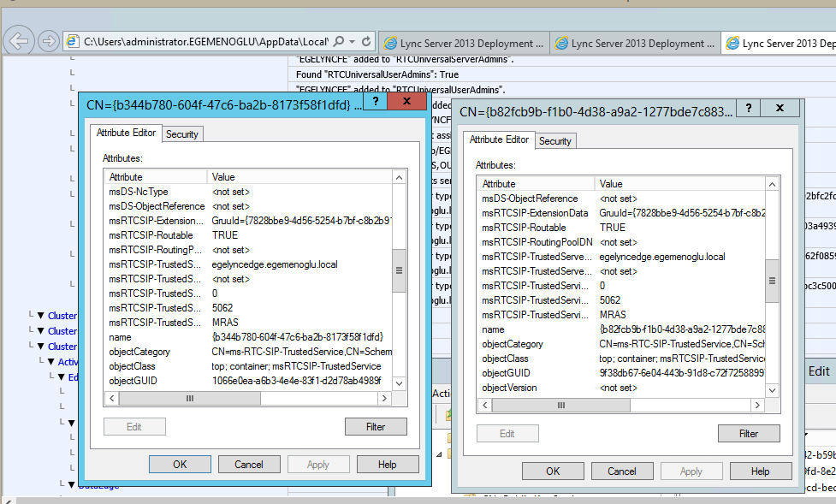The image size is (836, 504).
Task: Collapse the first Cluster tree node
Action: pos(39,316)
